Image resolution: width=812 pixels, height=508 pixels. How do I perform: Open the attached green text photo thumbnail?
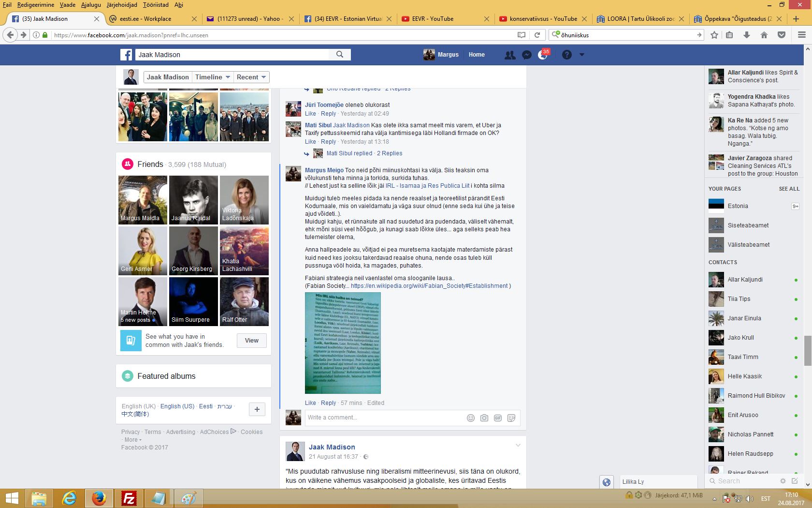tap(343, 343)
